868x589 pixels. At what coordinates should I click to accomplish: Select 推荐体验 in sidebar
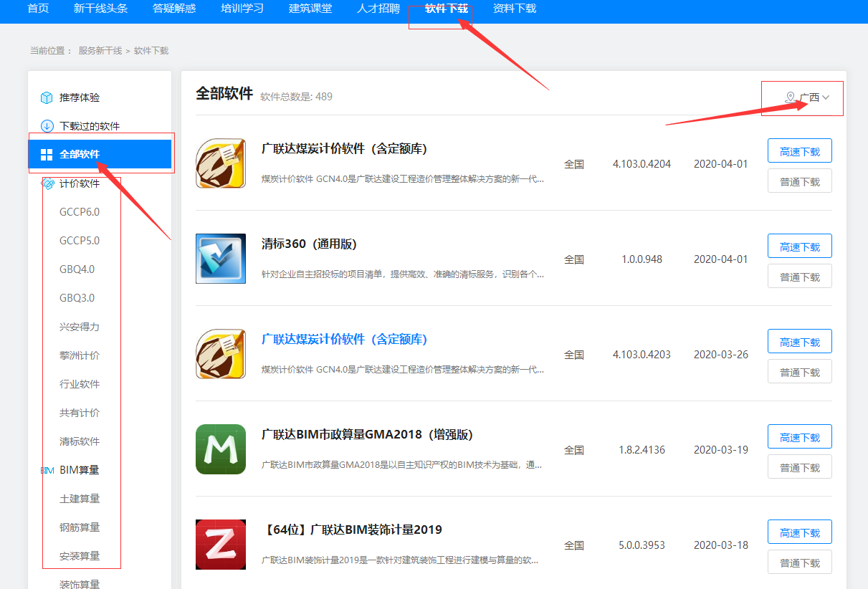[x=80, y=97]
